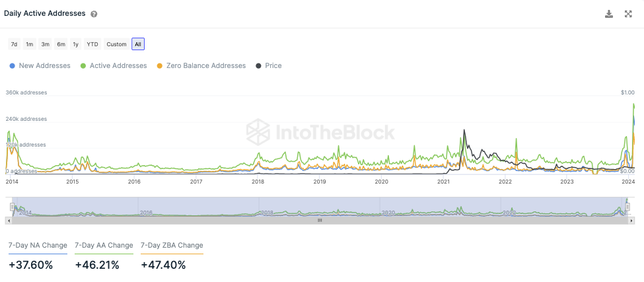Open help tooltip beside Daily Active Addresses

coord(94,14)
